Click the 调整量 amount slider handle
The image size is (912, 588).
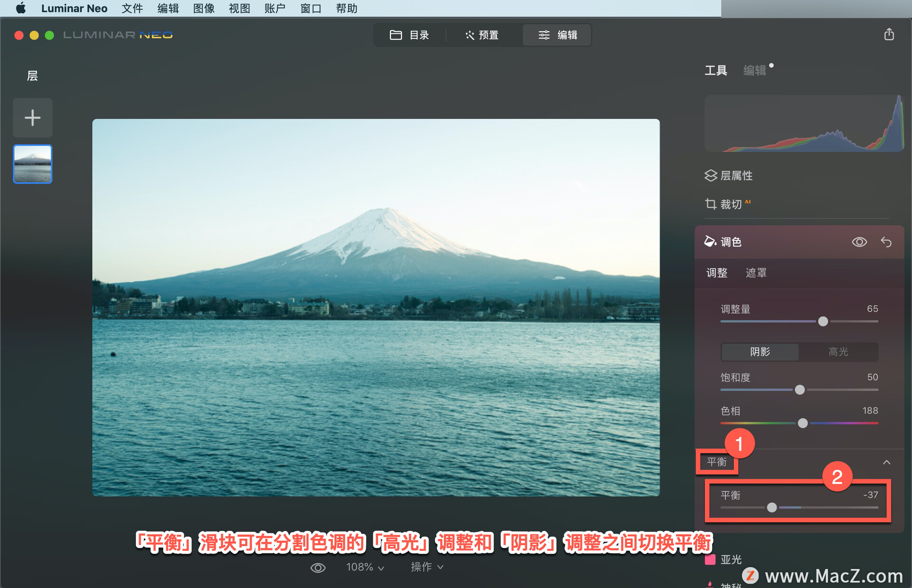coord(823,322)
